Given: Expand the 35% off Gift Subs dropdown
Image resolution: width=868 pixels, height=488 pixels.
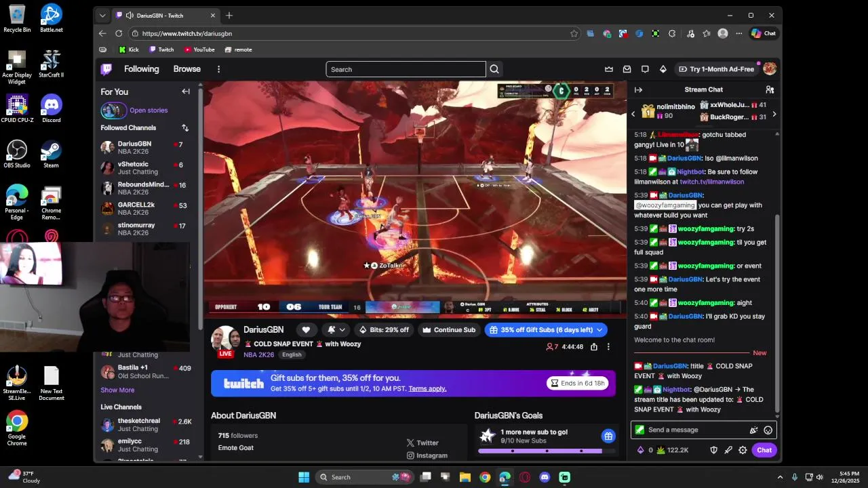Looking at the screenshot, I should (x=599, y=329).
